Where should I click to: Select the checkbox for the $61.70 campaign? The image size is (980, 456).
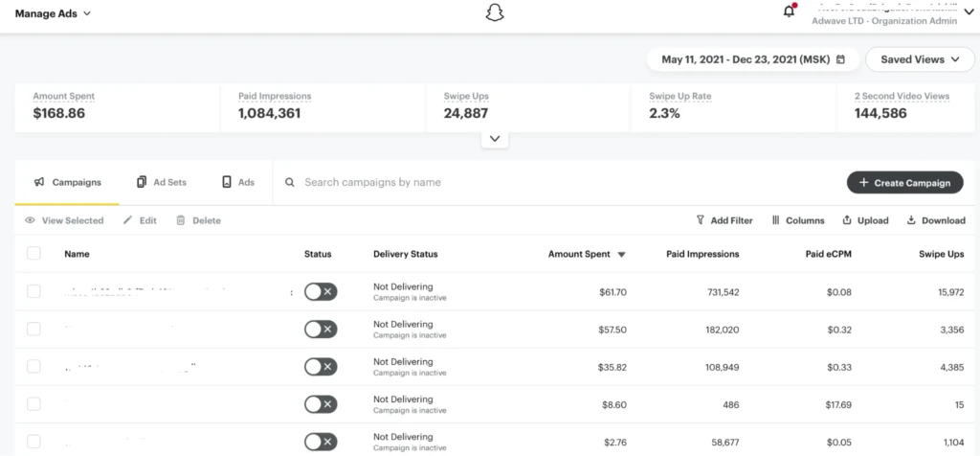click(x=33, y=291)
